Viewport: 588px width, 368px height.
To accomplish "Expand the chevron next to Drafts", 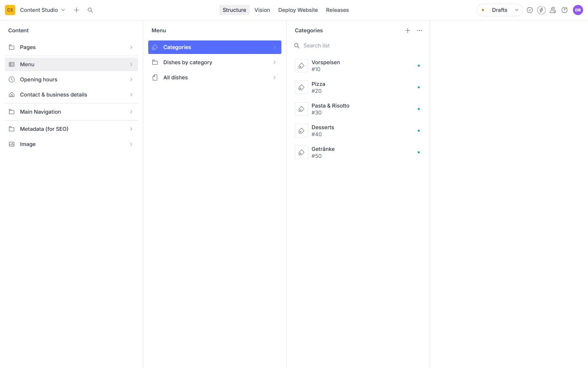I will pyautogui.click(x=517, y=10).
